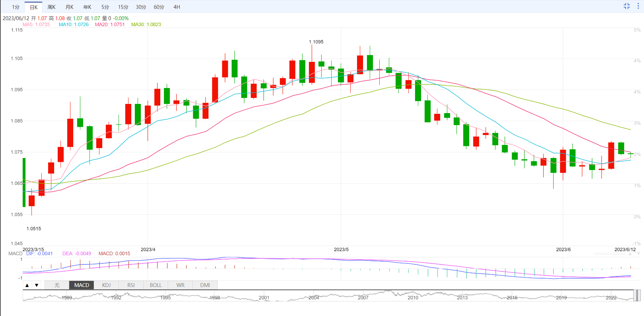644x316 pixels.
Task: Click the DIF: -0.0041 label
Action: click(39, 253)
